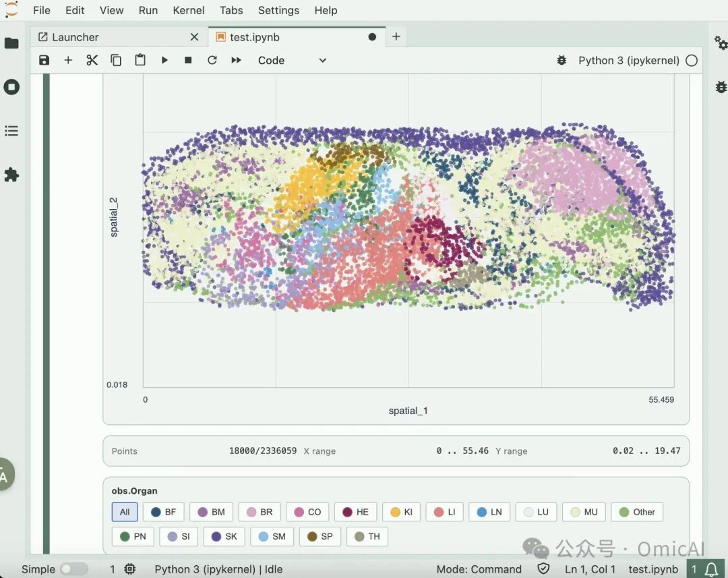Toggle the MU organ color chip
Screen dimensions: 728x578
584,512
